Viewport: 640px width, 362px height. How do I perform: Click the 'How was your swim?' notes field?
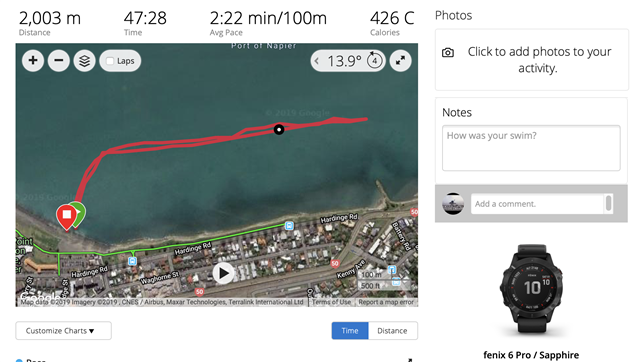pos(531,148)
